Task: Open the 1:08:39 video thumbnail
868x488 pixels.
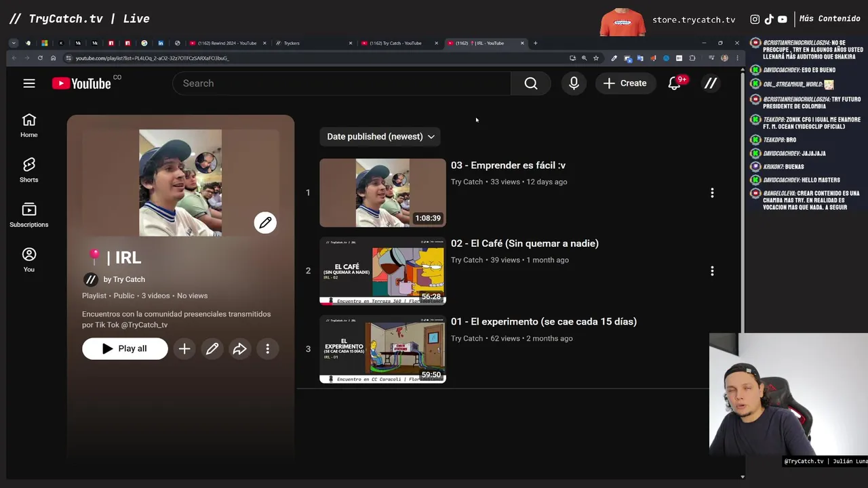Action: [382, 192]
